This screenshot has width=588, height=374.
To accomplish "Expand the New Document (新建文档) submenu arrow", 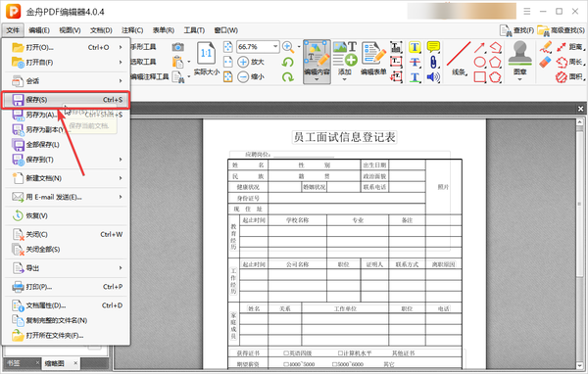I will tap(121, 178).
